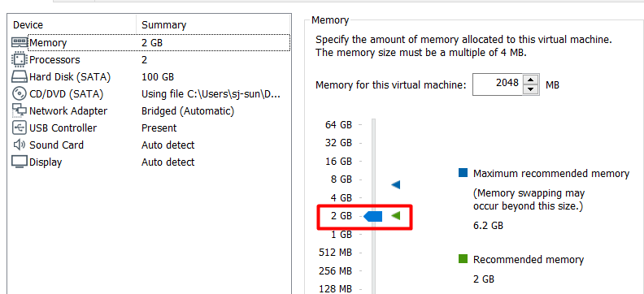The height and width of the screenshot is (294, 644).
Task: Click the memory size input field showing 2048
Action: (498, 84)
